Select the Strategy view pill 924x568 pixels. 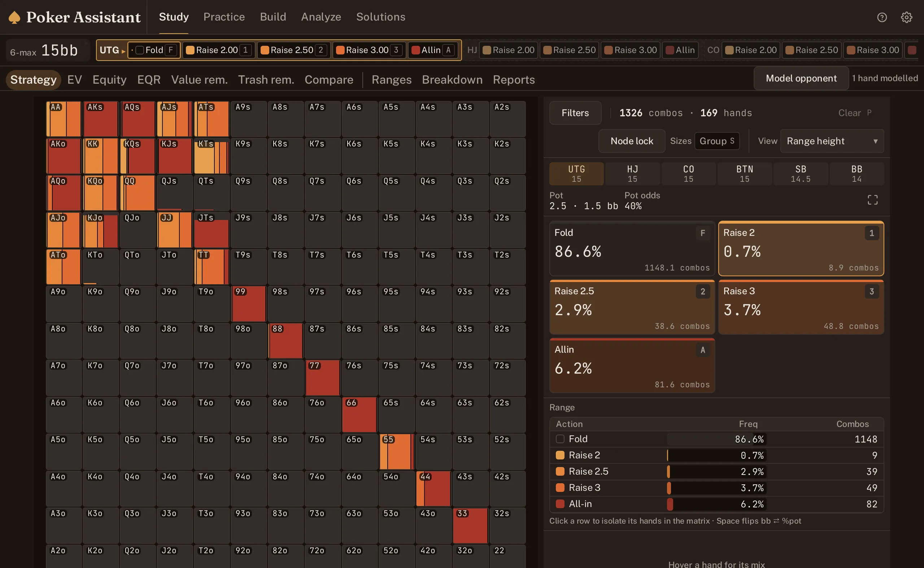[x=34, y=80]
